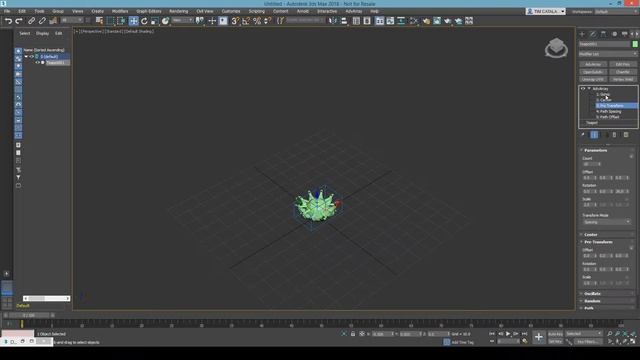Select the Bind to Space Warp tool
640x360 pixels.
(53, 21)
